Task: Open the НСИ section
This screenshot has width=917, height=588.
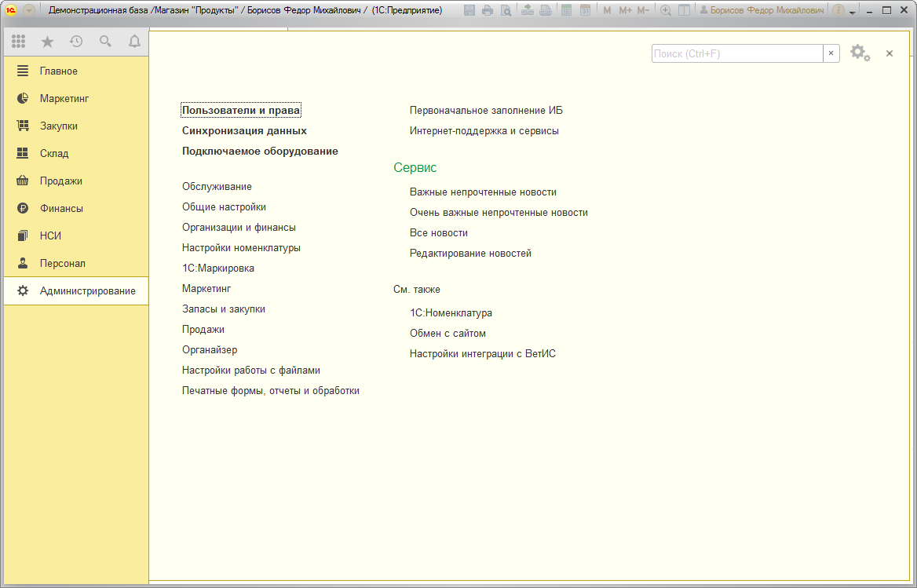Action: [76, 236]
